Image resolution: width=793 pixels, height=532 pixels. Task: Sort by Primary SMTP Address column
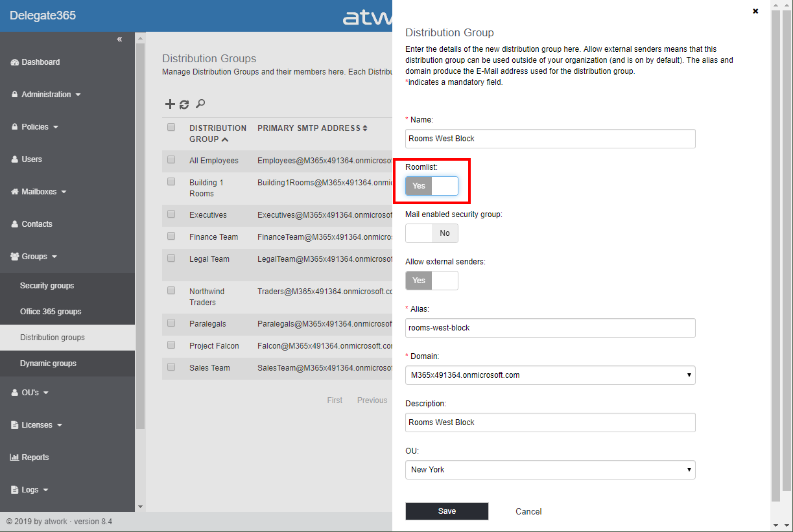tap(313, 128)
